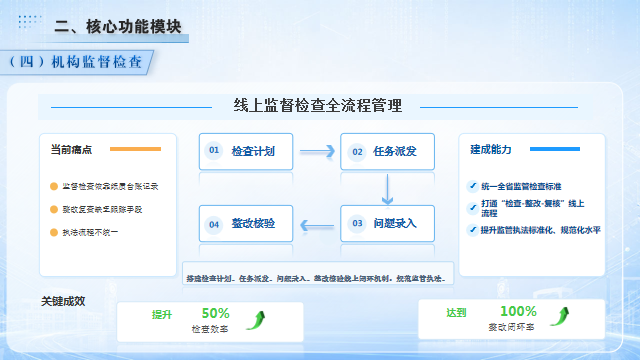Click the green up arrow beside 50%
The height and width of the screenshot is (360, 640).
(x=256, y=320)
